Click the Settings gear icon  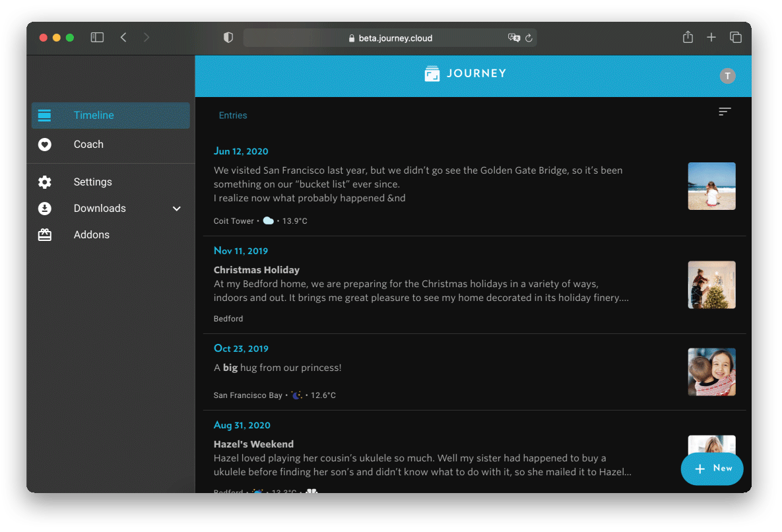pos(44,182)
